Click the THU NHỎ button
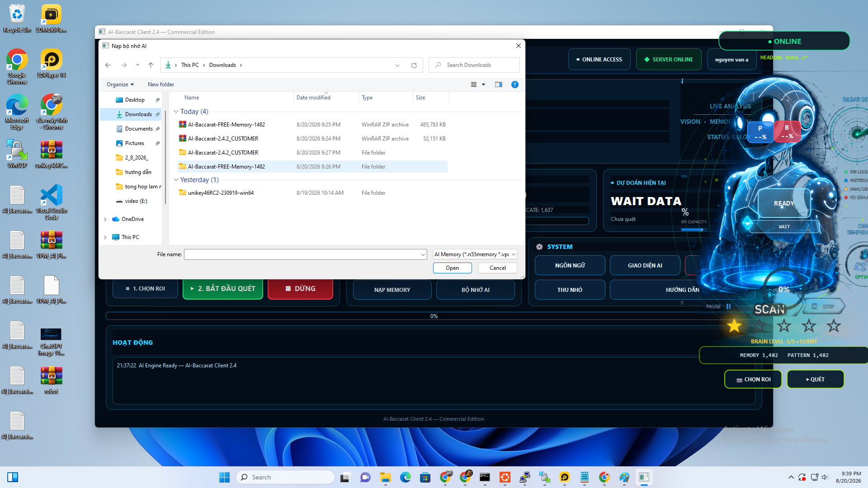868x488 pixels. [x=570, y=290]
